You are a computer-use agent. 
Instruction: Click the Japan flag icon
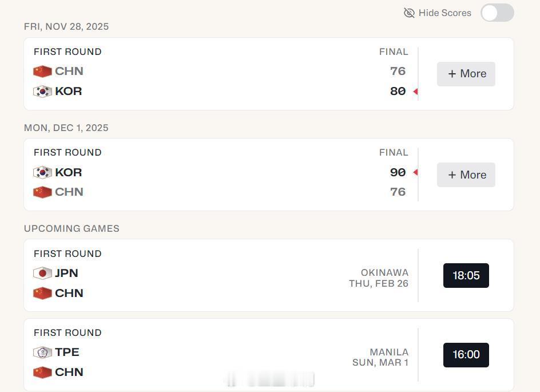point(42,273)
